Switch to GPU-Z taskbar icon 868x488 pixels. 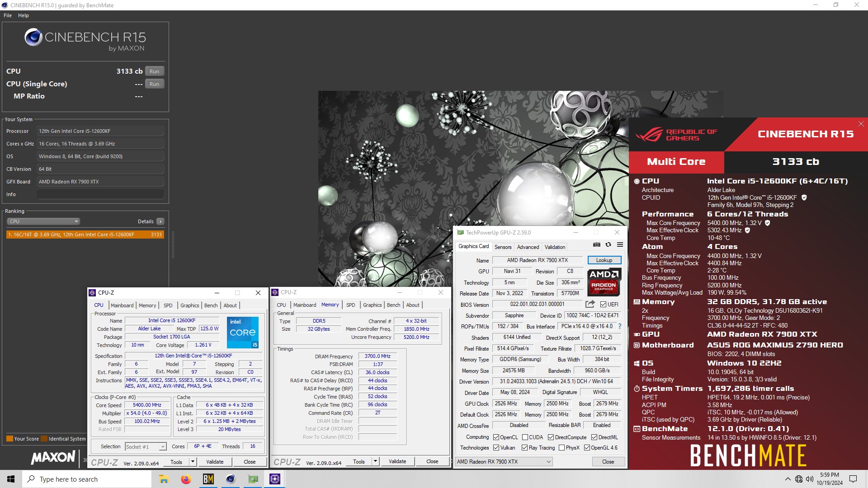pyautogui.click(x=253, y=479)
